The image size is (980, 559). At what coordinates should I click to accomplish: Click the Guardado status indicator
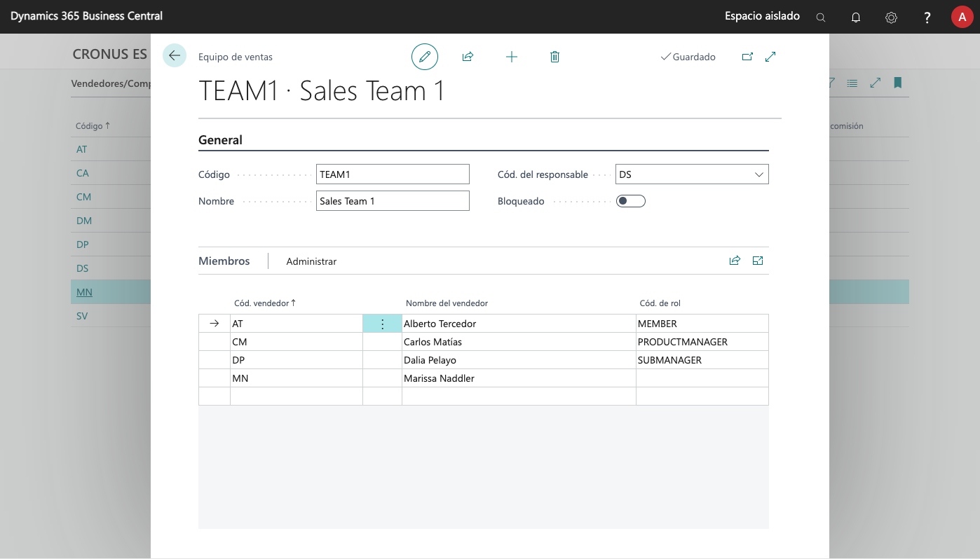click(688, 57)
